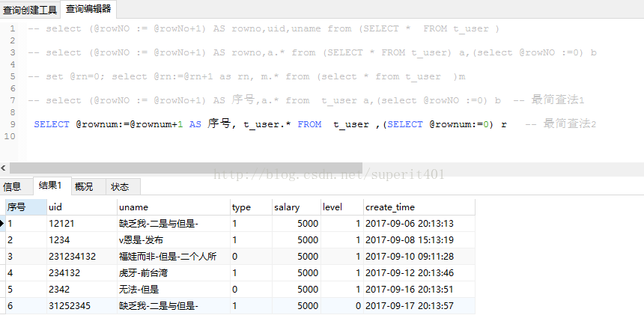
Task: Select uid cell 234132
Action: (82, 272)
